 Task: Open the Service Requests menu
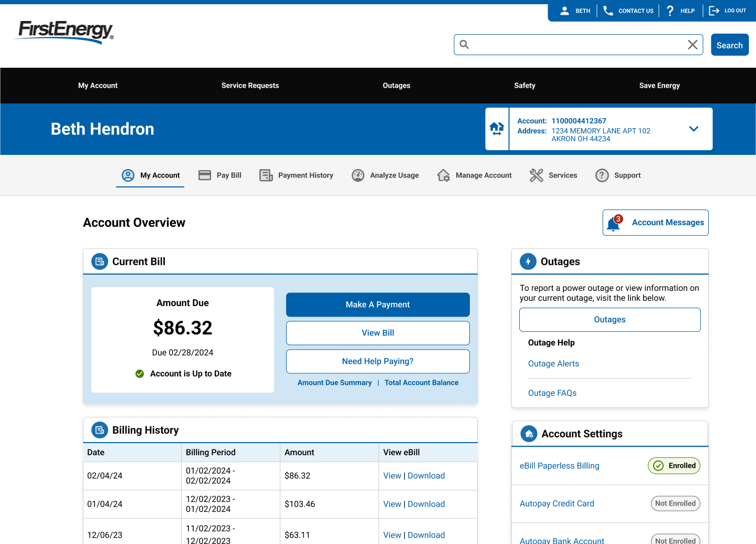(250, 86)
